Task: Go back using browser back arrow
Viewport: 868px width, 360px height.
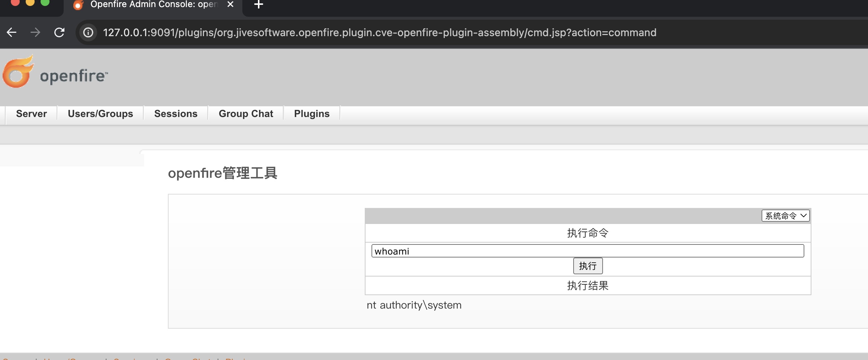Action: pyautogui.click(x=12, y=32)
